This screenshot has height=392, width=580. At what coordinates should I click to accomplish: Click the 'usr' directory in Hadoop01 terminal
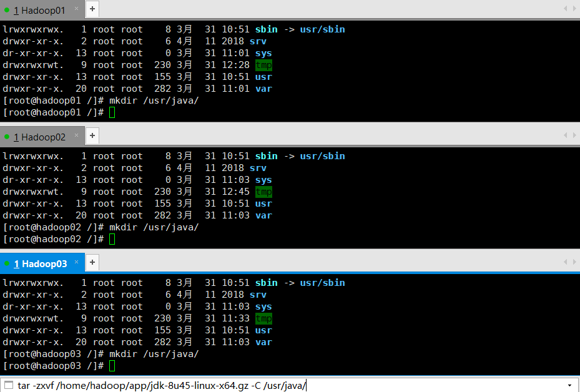263,77
